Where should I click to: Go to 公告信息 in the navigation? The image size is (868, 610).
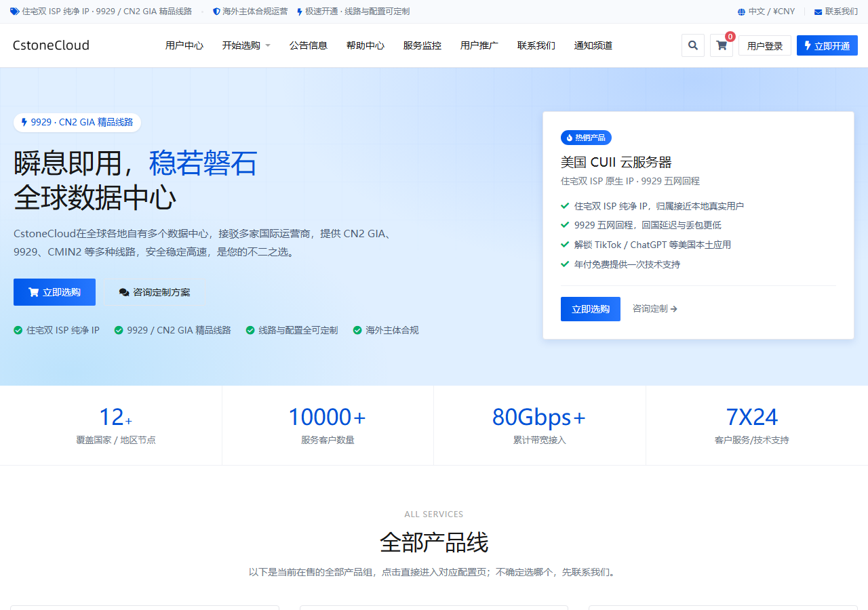309,45
